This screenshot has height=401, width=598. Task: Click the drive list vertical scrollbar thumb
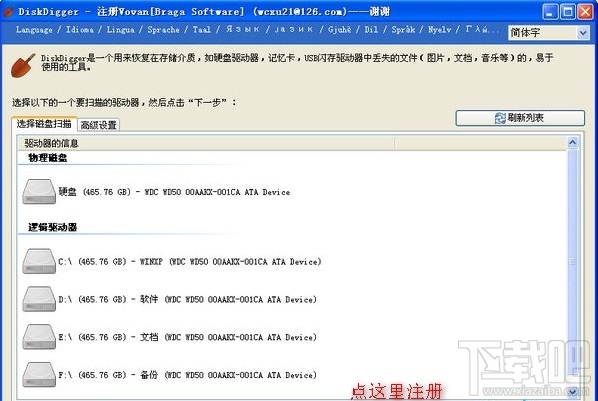[572, 261]
